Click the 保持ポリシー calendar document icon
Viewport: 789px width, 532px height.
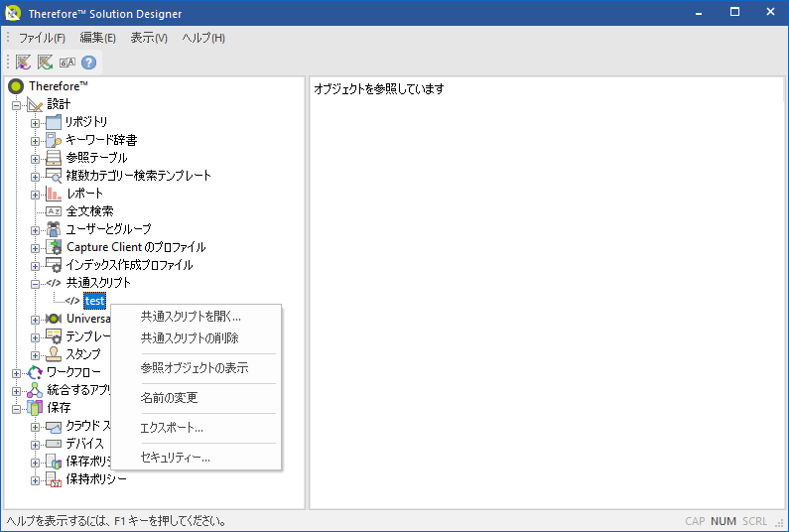[x=54, y=479]
